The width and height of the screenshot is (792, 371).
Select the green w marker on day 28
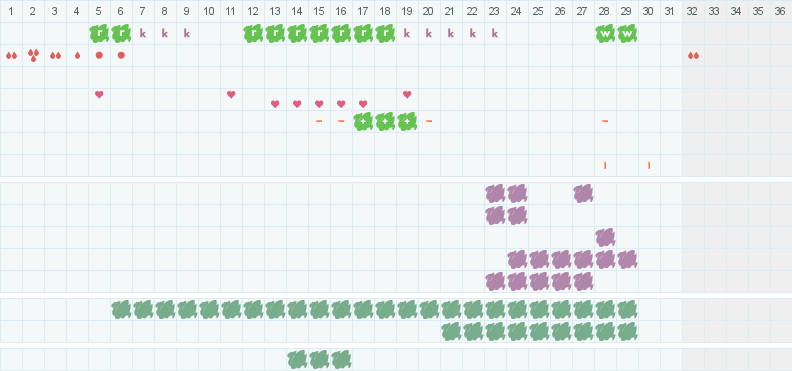[605, 34]
